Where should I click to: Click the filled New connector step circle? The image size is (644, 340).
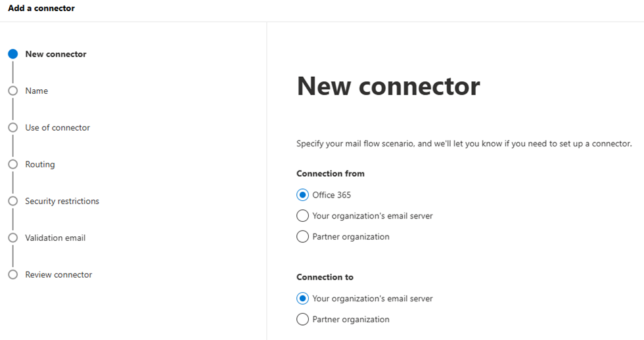pos(12,54)
